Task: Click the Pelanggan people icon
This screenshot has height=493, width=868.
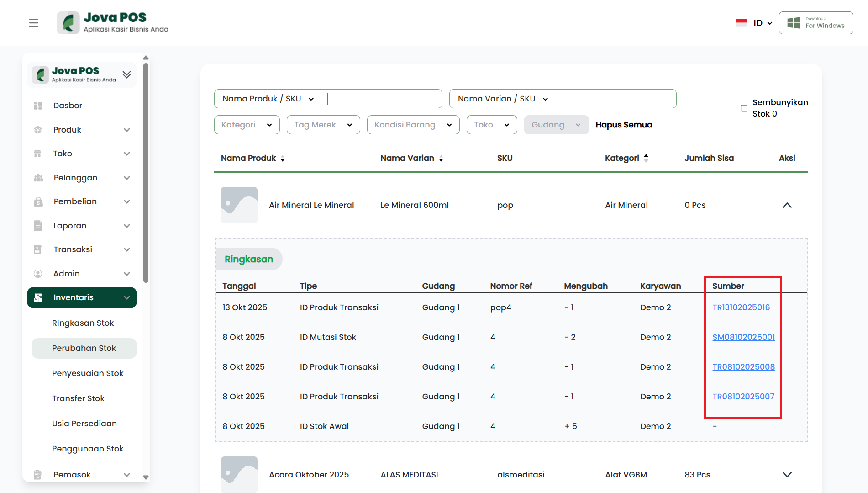Action: (38, 178)
